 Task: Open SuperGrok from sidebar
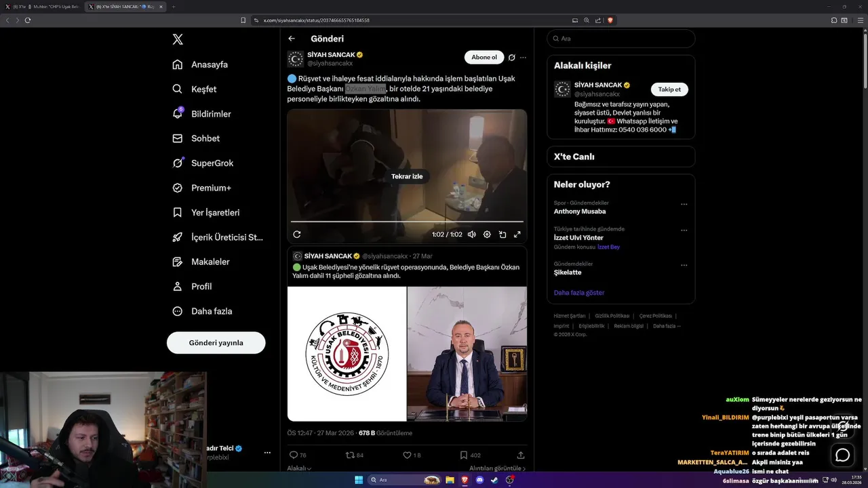coord(203,163)
